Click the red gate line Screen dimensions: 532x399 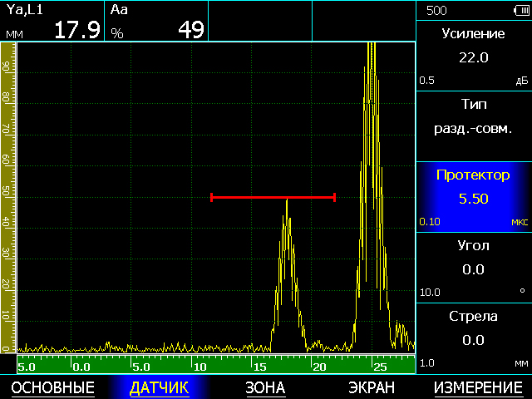click(x=273, y=197)
